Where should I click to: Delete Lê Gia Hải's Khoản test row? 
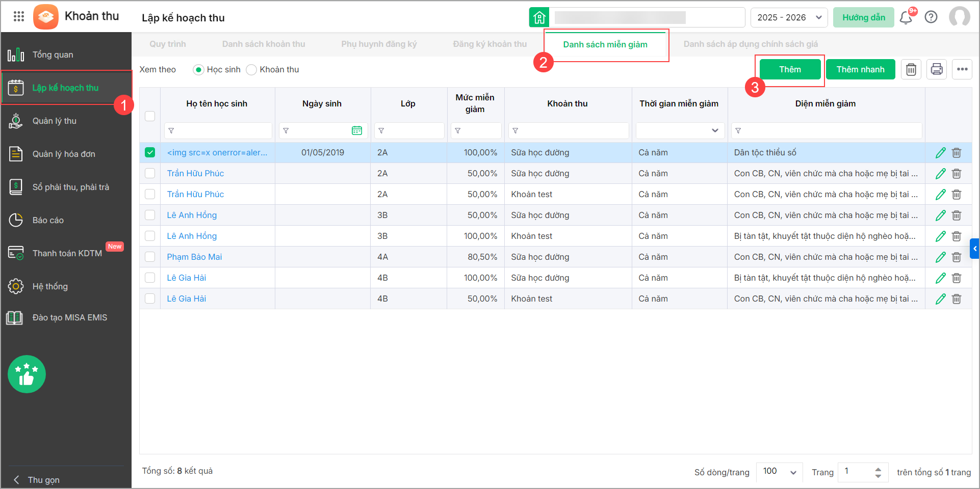957,299
